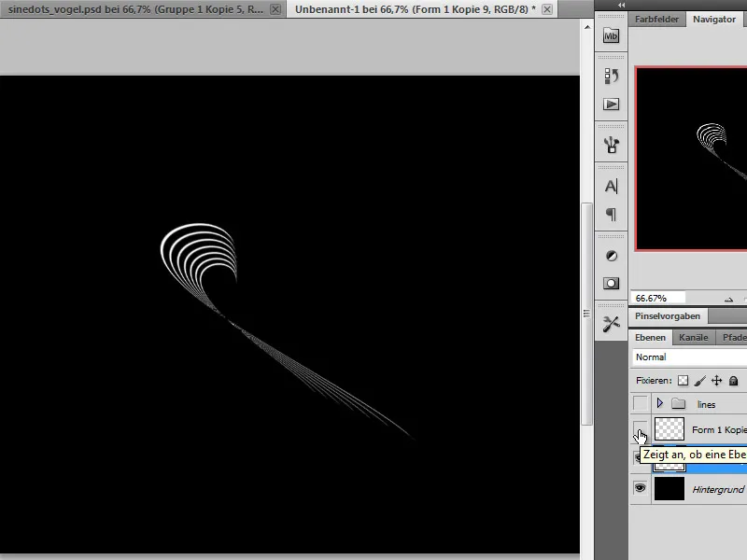Viewport: 747px width, 560px height.
Task: Select the 'Form 1 Kopie' layer name
Action: (x=719, y=430)
